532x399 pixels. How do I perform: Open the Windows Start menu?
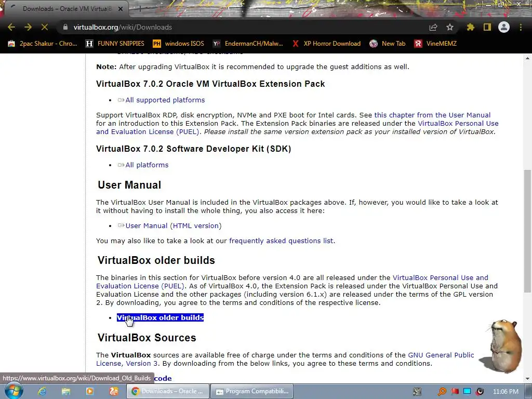tap(14, 391)
